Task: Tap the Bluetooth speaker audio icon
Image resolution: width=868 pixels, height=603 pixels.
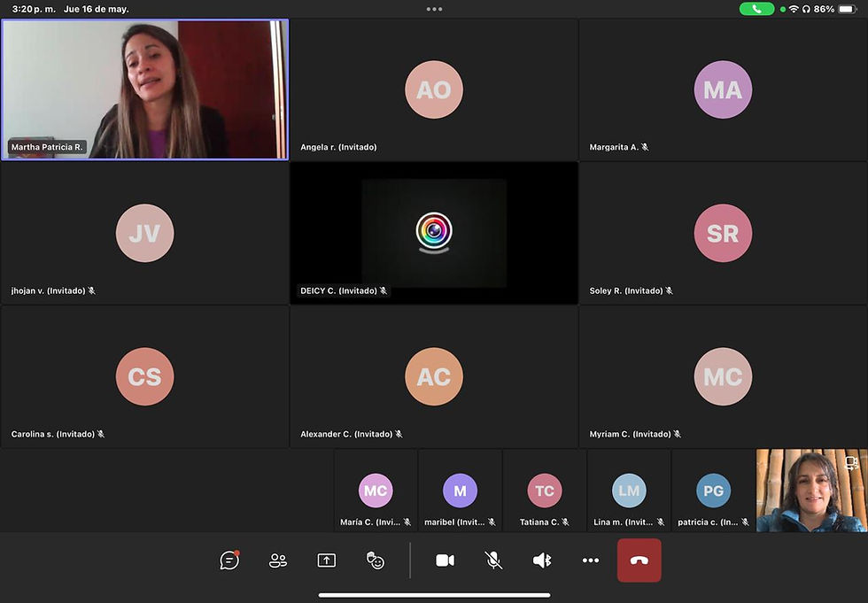Action: pos(542,560)
